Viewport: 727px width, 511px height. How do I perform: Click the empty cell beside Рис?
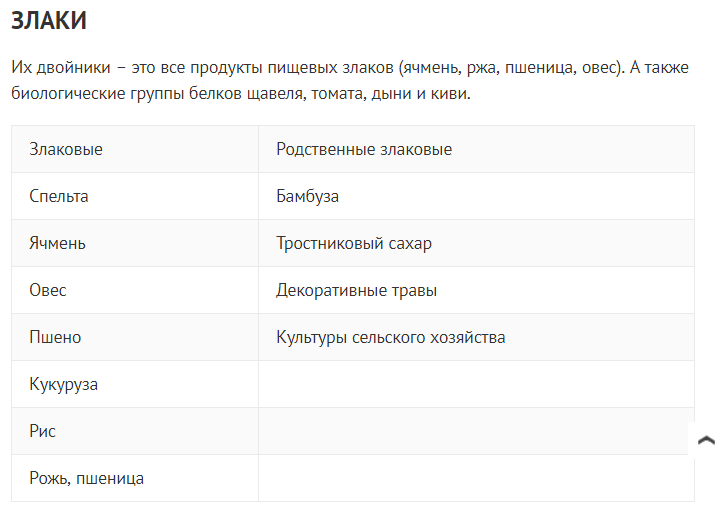pyautogui.click(x=476, y=432)
